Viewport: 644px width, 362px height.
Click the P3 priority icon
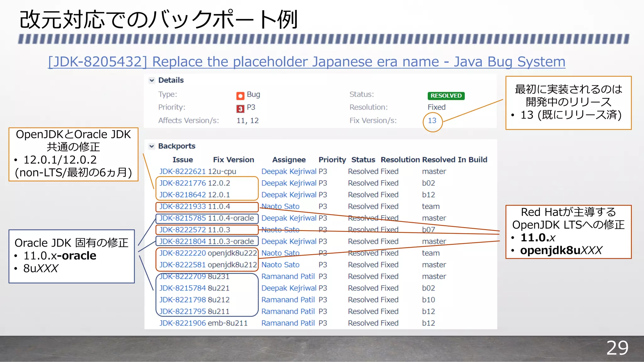coord(240,109)
